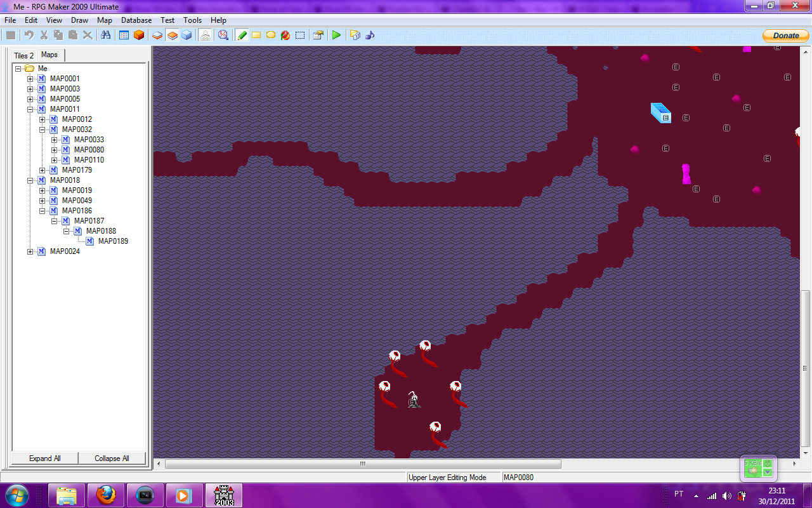Open the Tools menu
812x508 pixels.
point(193,20)
